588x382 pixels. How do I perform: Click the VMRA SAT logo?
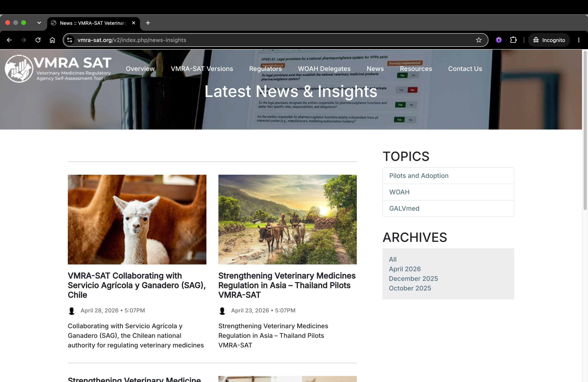click(x=58, y=69)
